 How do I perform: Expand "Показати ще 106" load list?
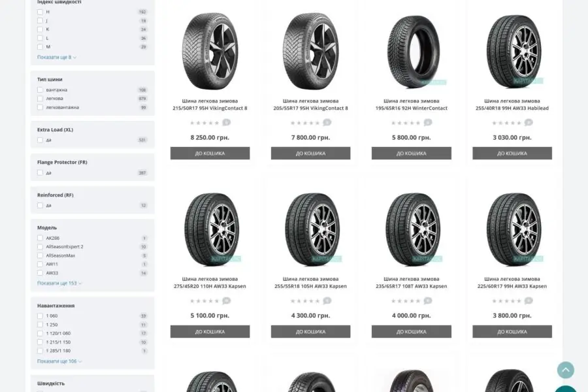[59, 361]
